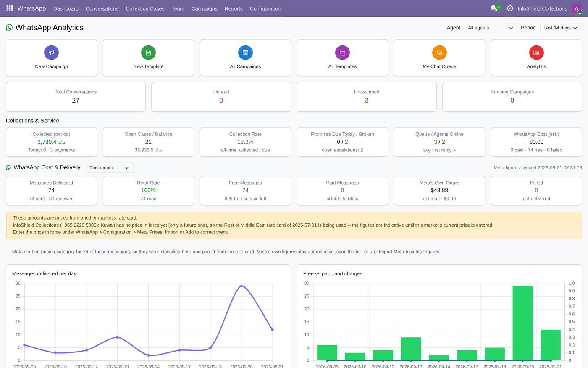Click the WhatsApp Cost (est.) card
588x368 pixels.
click(536, 142)
